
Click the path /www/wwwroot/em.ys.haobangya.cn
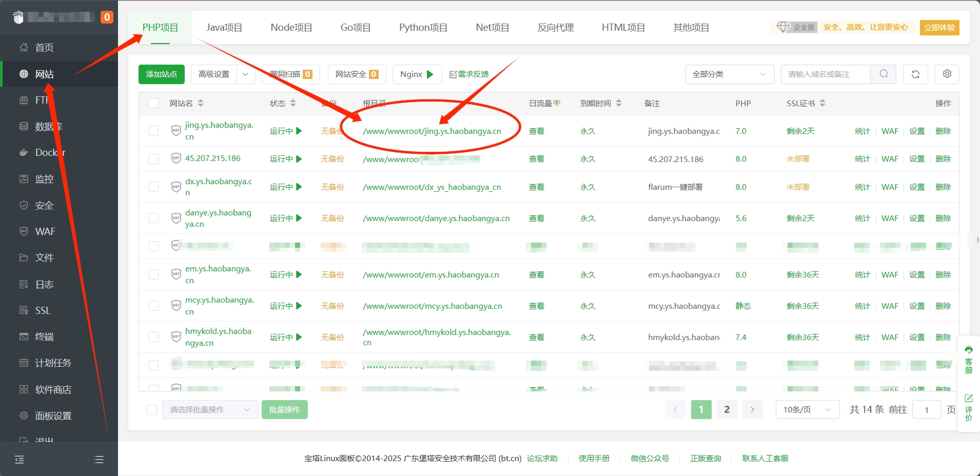(430, 274)
